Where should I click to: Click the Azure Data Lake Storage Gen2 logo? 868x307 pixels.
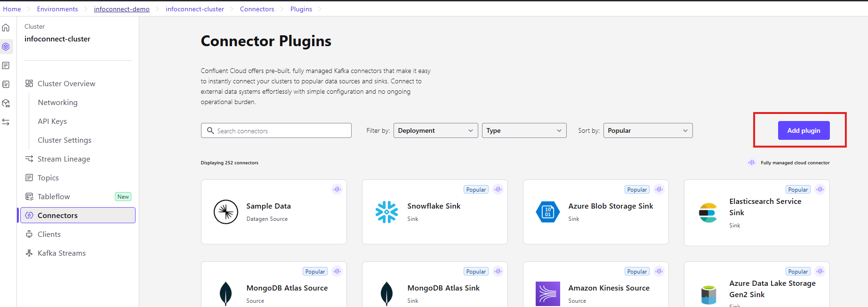pyautogui.click(x=708, y=295)
